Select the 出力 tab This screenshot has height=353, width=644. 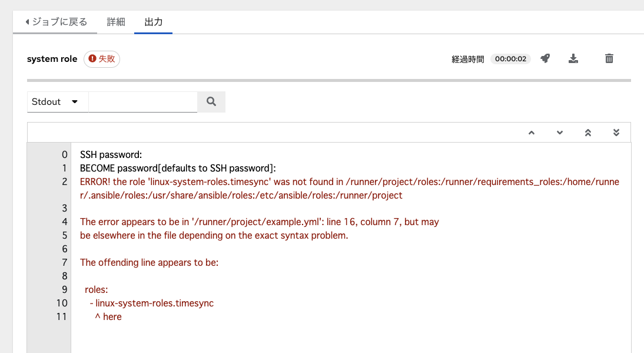pos(154,22)
